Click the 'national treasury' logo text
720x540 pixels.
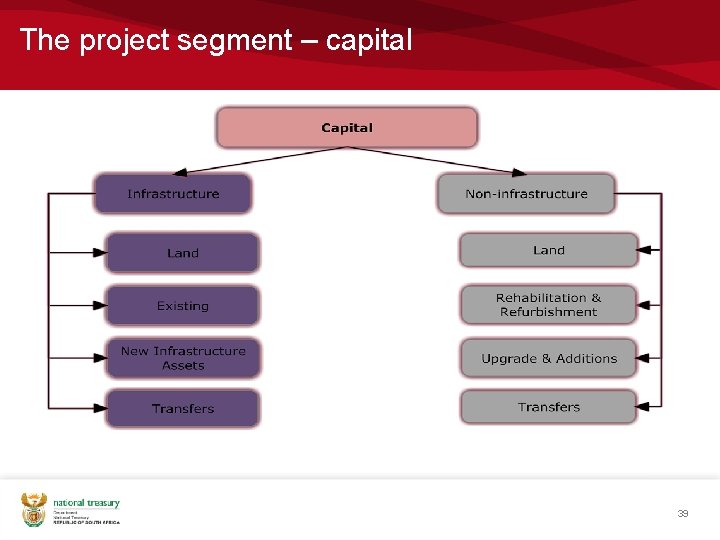pos(86,503)
